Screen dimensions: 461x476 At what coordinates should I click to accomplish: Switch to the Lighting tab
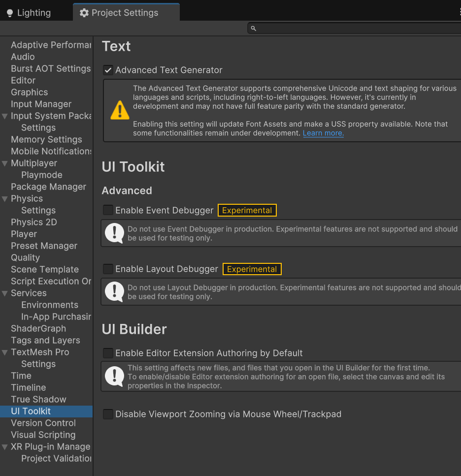pyautogui.click(x=29, y=13)
